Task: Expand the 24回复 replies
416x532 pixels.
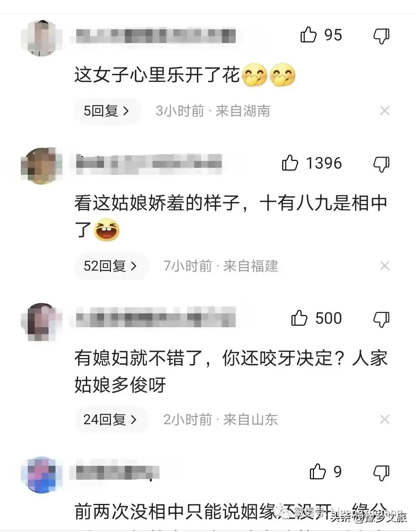Action: coord(111,419)
